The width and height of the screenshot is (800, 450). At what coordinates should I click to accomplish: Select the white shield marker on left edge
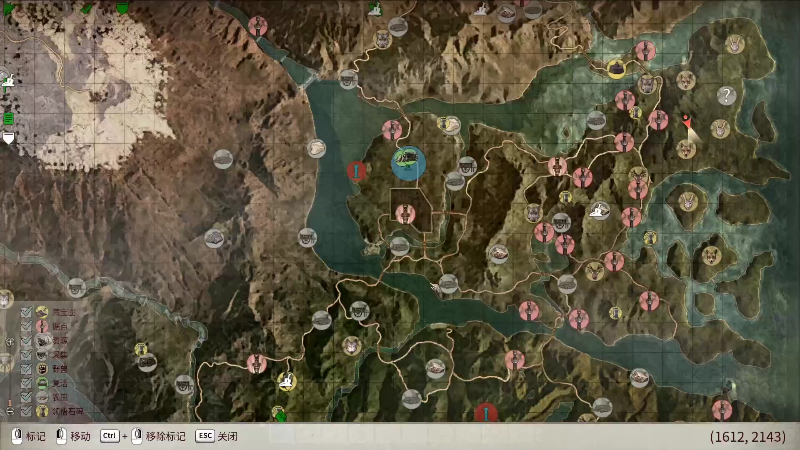click(9, 138)
